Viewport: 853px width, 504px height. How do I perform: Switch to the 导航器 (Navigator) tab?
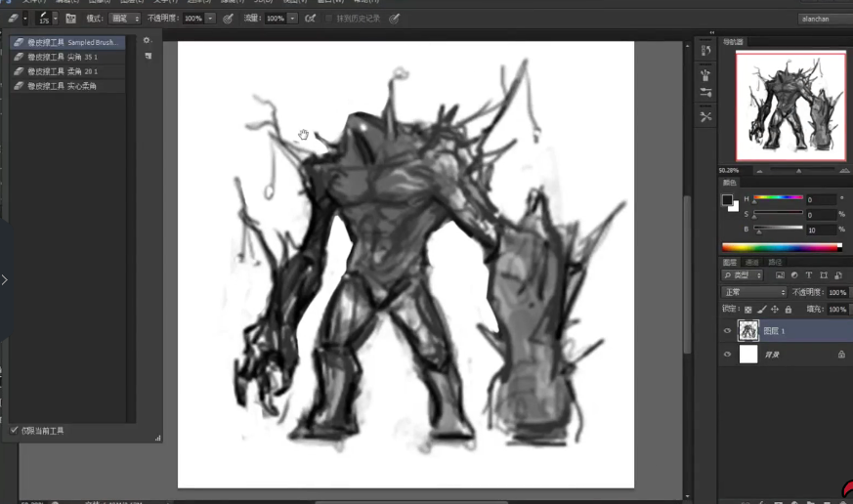[733, 42]
